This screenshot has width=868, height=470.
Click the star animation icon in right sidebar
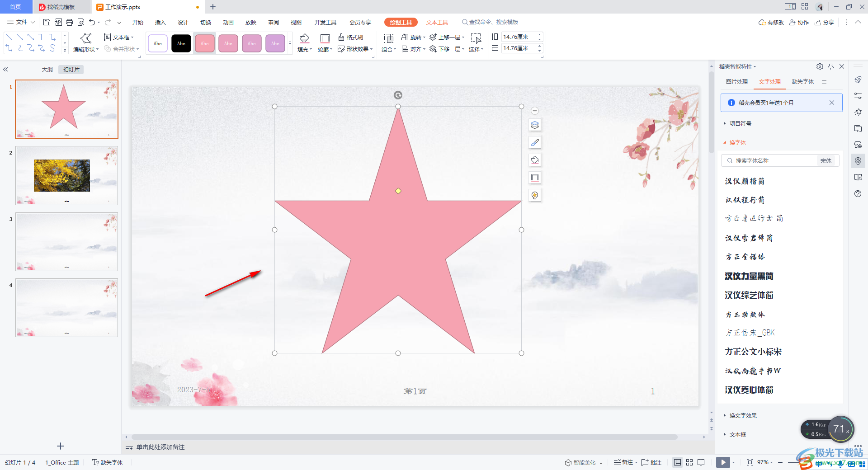coord(858,112)
